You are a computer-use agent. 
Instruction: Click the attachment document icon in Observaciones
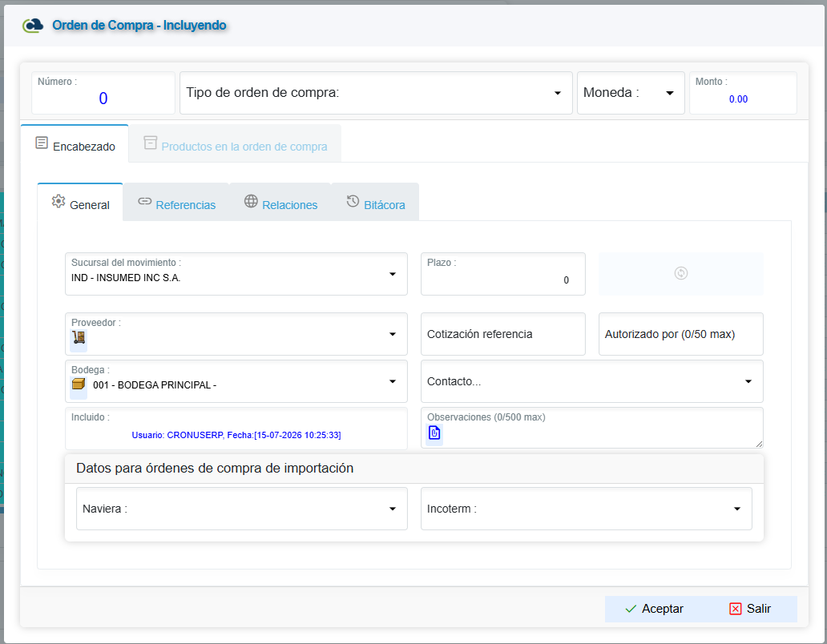pyautogui.click(x=434, y=433)
